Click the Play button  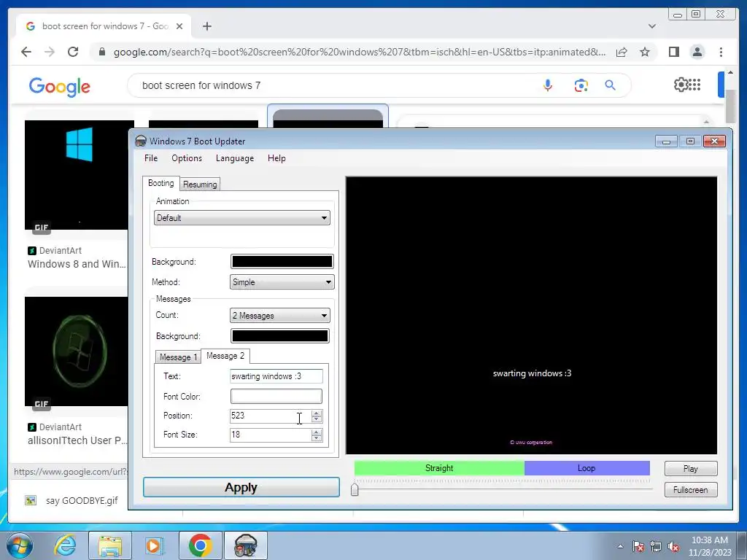pyautogui.click(x=691, y=469)
